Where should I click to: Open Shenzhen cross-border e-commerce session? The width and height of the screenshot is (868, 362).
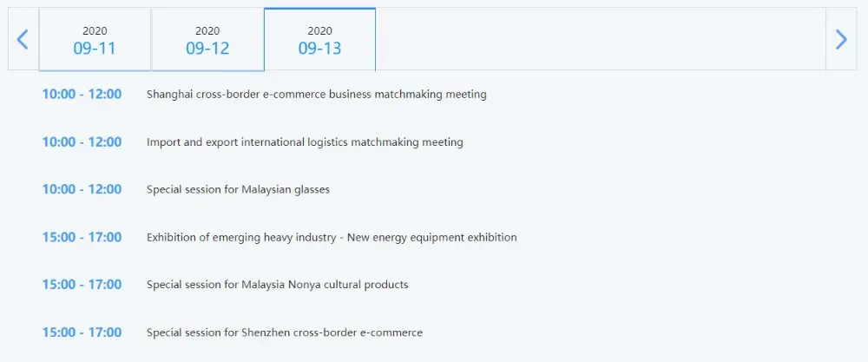coord(284,332)
